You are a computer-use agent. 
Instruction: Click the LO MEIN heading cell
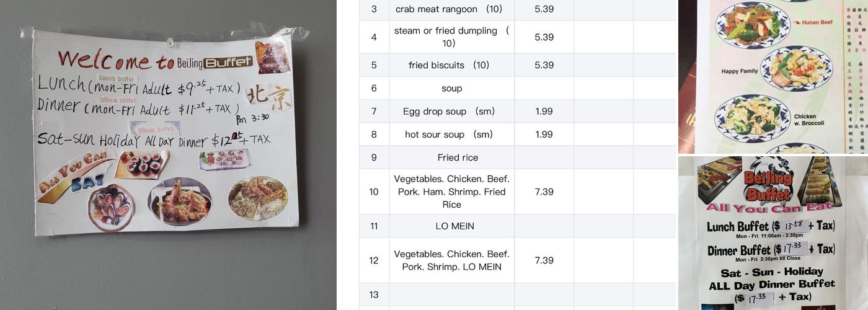451,226
